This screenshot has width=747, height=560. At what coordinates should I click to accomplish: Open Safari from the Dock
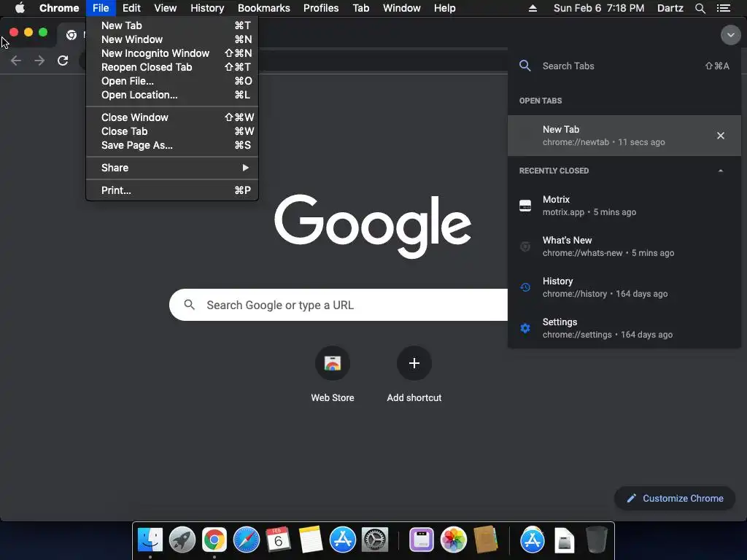247,540
